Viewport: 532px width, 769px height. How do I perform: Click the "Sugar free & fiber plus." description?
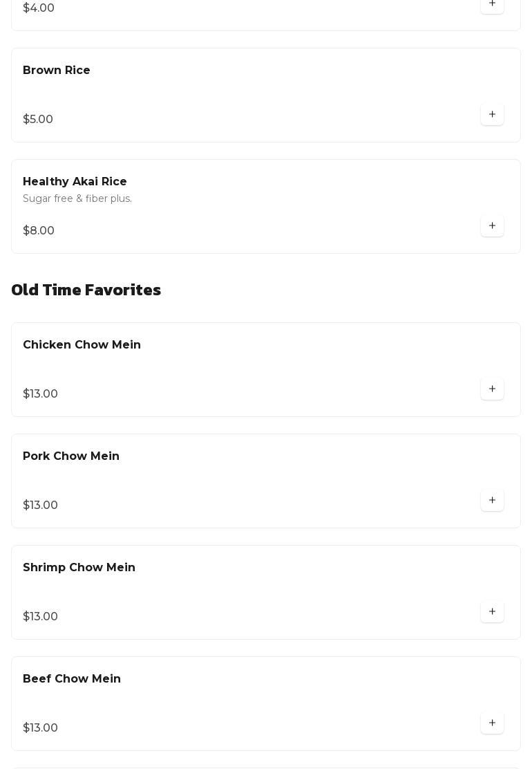pyautogui.click(x=77, y=198)
